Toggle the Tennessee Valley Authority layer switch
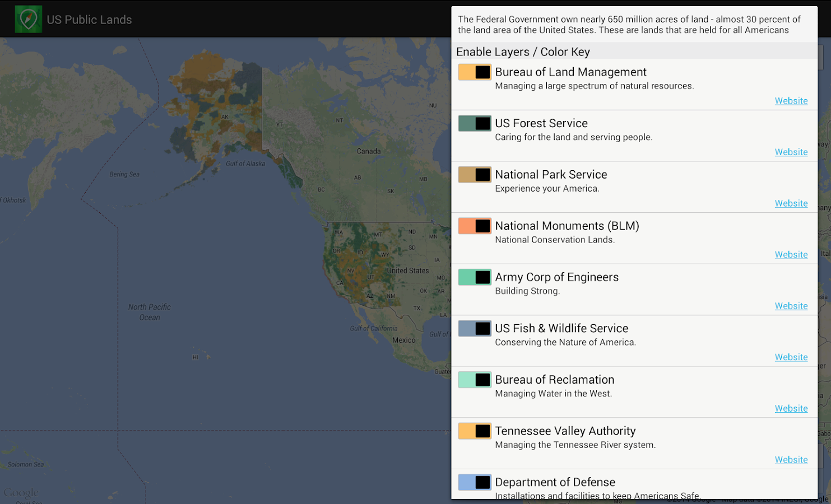Screen dimensions: 831x504 (475, 431)
